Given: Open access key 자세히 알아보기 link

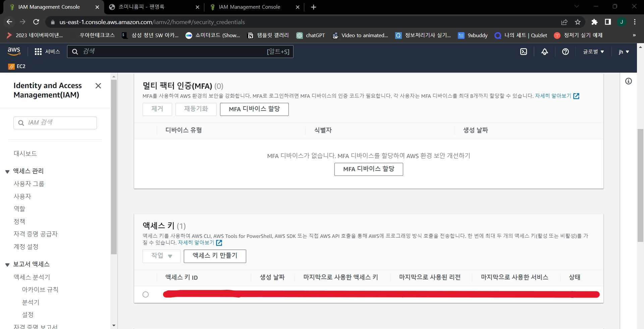Looking at the screenshot, I should point(200,243).
